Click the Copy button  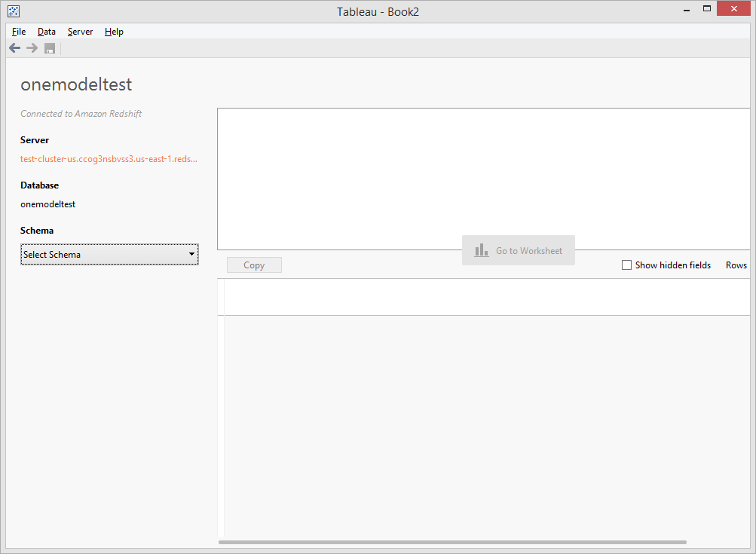click(254, 265)
